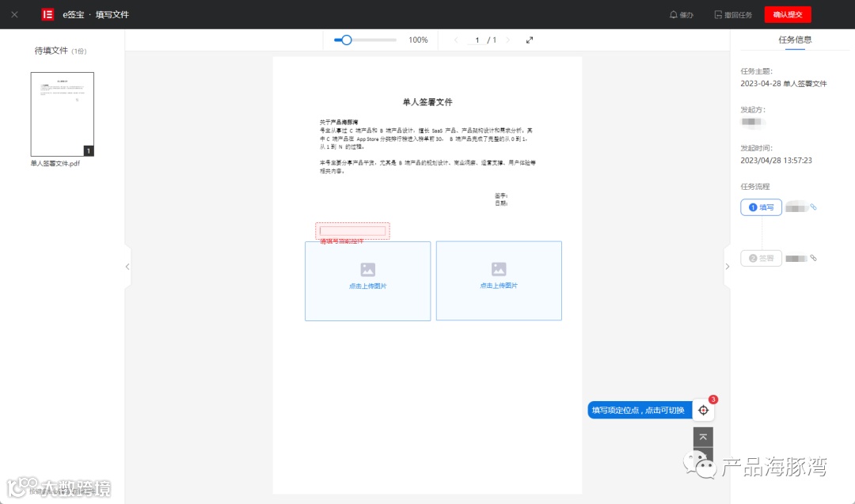The height and width of the screenshot is (504, 855).
Task: Click the page number input field
Action: click(477, 40)
